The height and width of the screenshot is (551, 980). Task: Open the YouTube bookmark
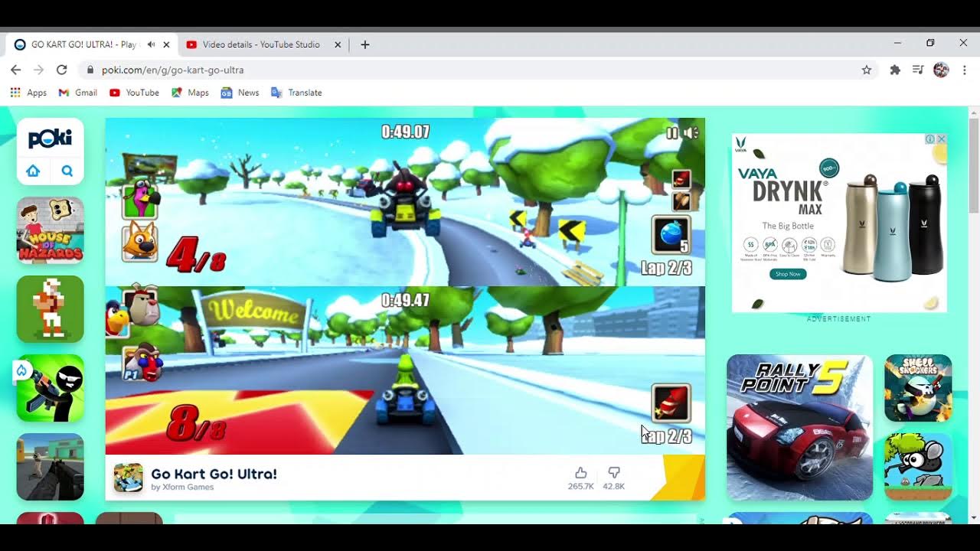[134, 93]
